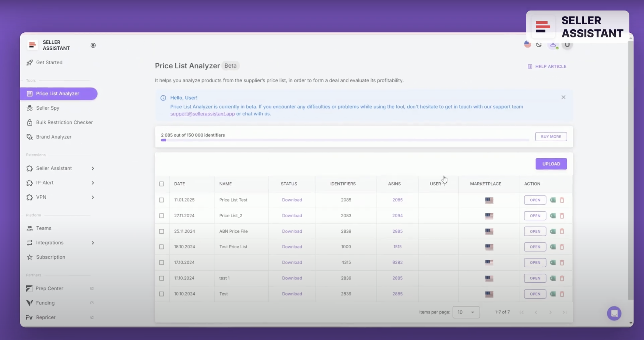
Task: Open the user avatar menu labeled U
Action: click(567, 45)
